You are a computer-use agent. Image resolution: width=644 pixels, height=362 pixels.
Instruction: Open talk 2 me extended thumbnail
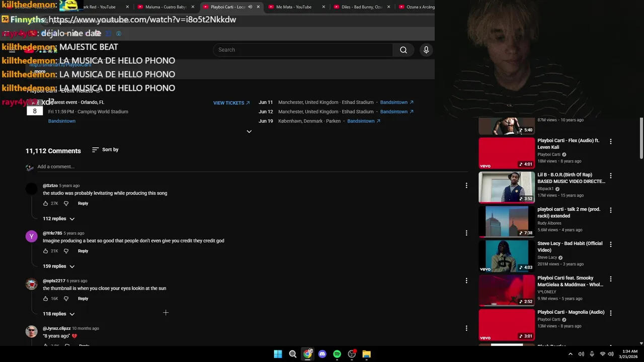tap(507, 221)
